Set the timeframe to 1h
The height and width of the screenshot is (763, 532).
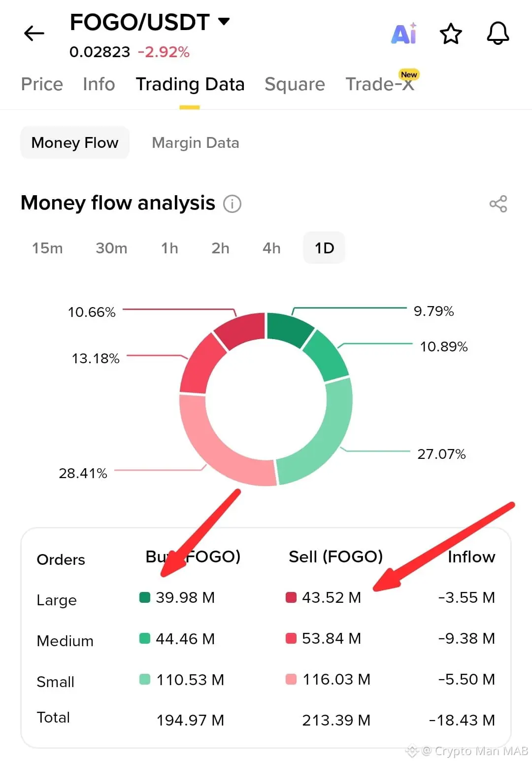coord(169,248)
